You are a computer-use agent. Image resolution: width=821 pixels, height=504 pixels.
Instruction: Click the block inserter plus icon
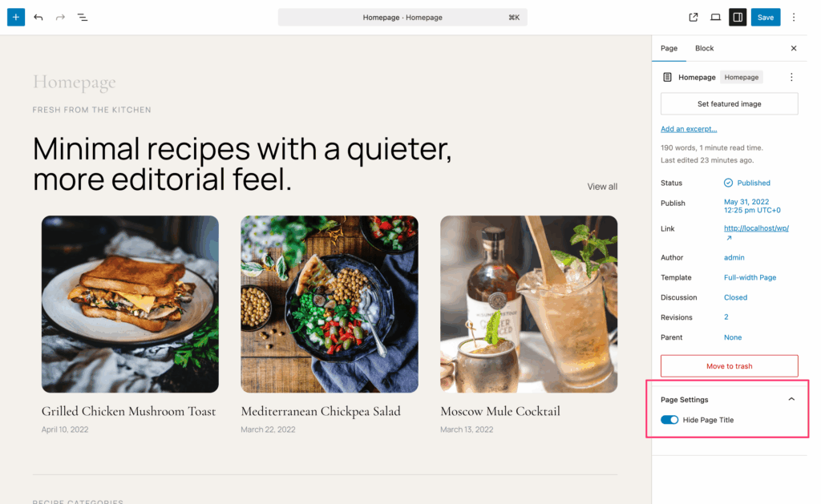pyautogui.click(x=16, y=17)
